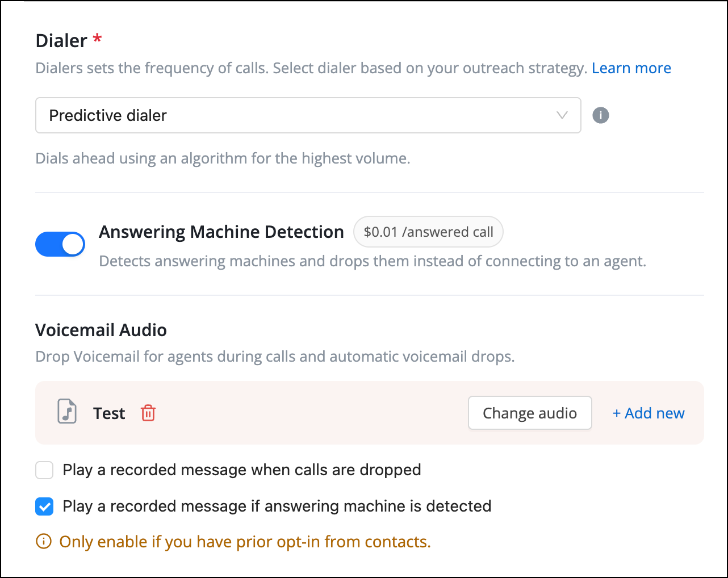Click the chevron arrow in dialer select
The image size is (728, 578).
pyautogui.click(x=562, y=115)
